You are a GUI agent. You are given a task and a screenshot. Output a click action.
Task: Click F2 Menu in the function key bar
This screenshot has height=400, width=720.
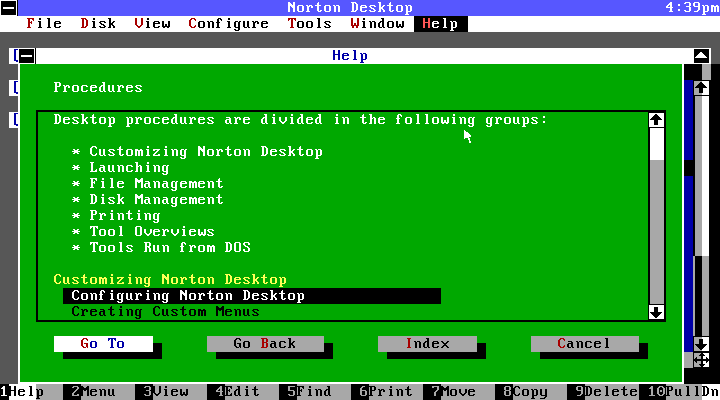93,392
